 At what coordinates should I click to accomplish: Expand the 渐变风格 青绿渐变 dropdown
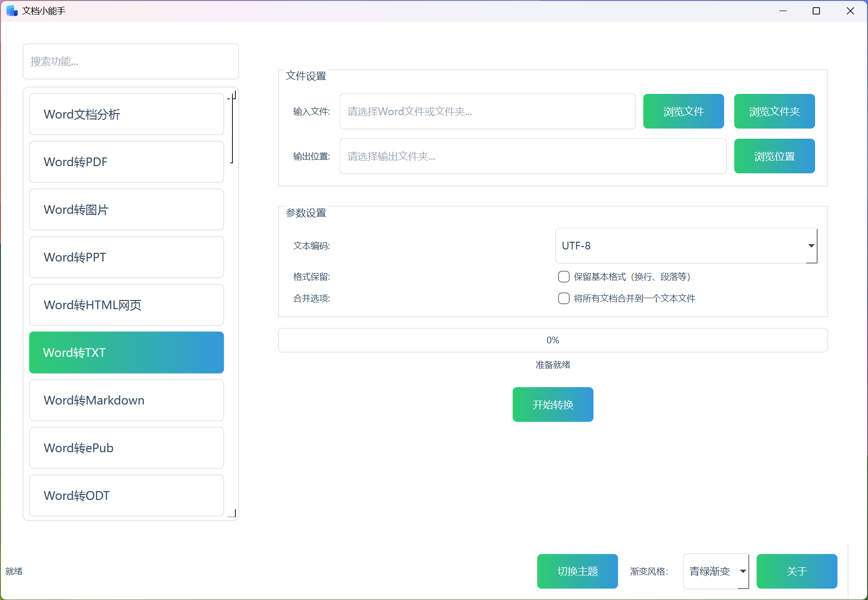tap(715, 571)
